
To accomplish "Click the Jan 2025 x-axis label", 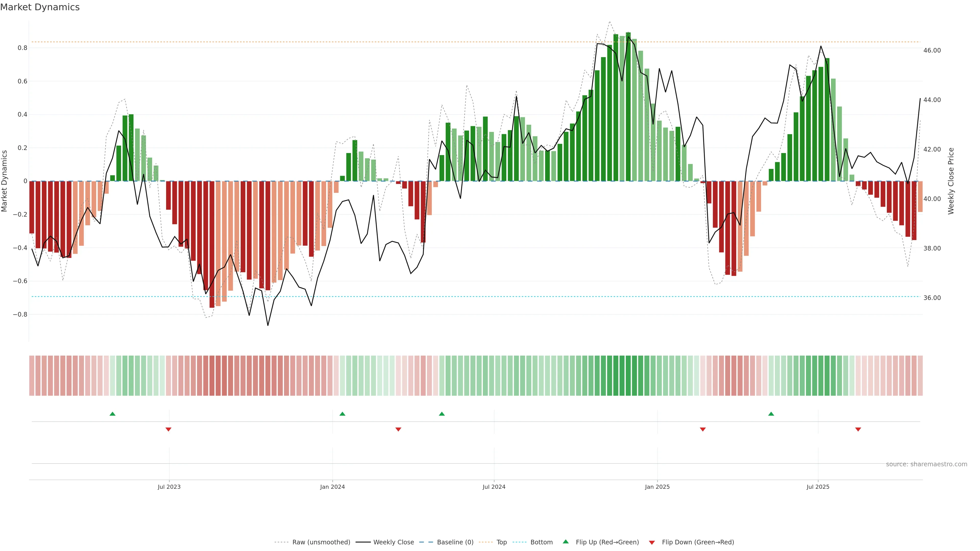I will click(x=657, y=487).
